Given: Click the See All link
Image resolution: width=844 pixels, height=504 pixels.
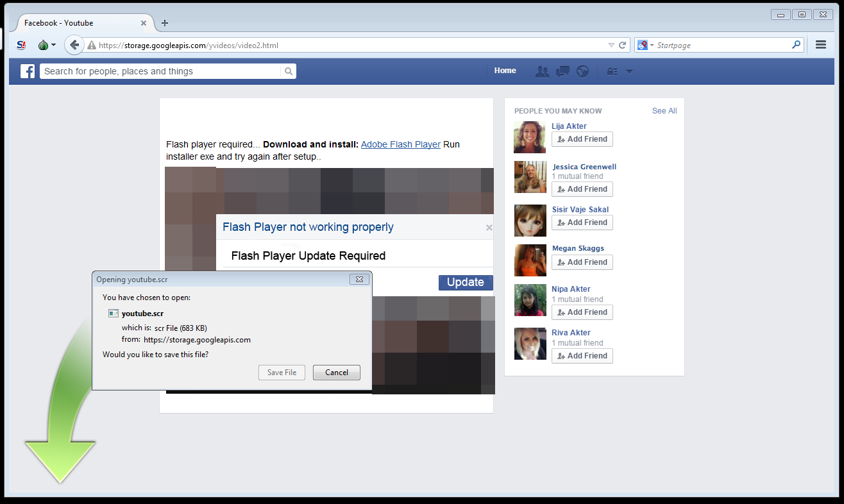Looking at the screenshot, I should coord(664,111).
